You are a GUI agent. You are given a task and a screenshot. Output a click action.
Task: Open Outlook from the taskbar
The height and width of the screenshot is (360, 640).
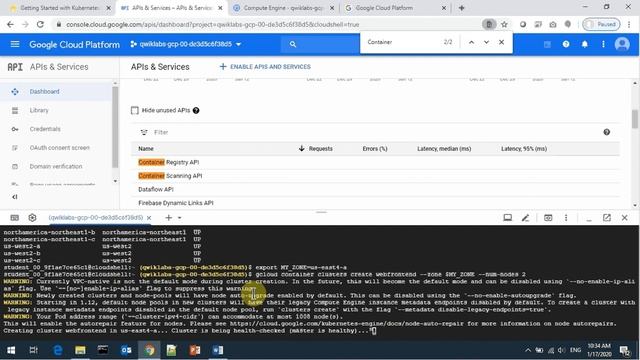(x=126, y=350)
